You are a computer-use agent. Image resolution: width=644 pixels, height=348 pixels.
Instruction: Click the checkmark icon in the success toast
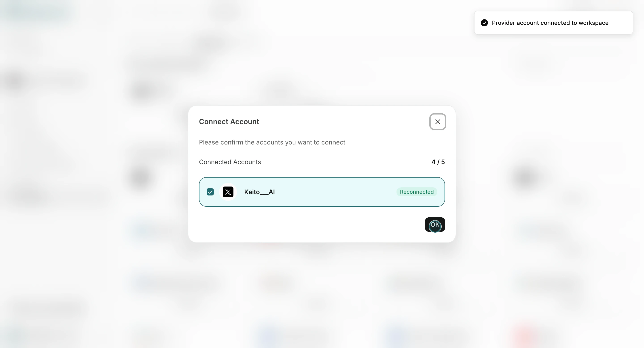tap(485, 23)
